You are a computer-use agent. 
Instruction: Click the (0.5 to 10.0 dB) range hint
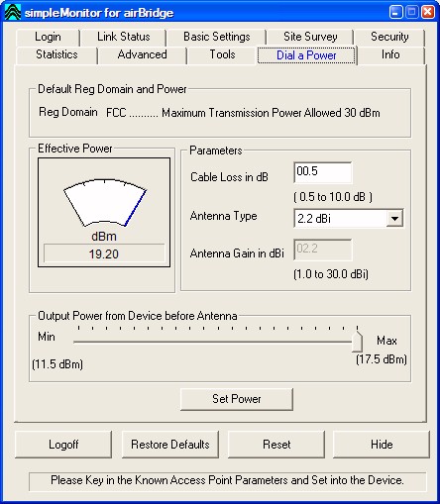[333, 197]
